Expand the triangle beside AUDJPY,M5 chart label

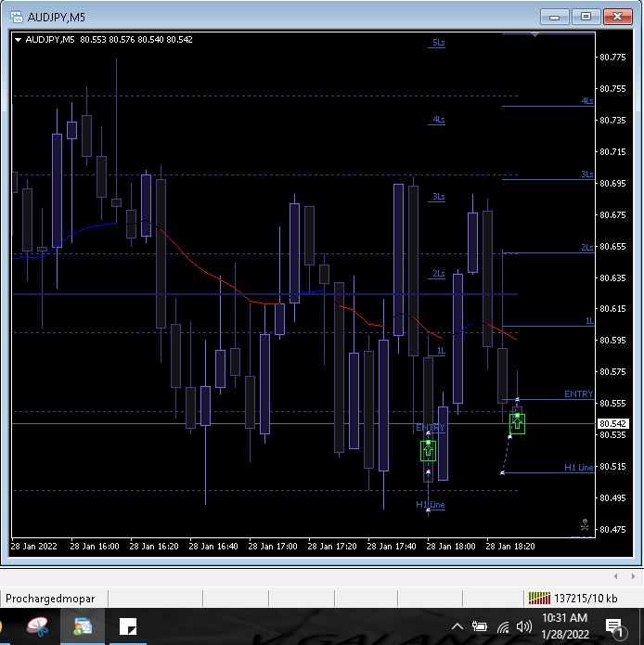[x=18, y=39]
